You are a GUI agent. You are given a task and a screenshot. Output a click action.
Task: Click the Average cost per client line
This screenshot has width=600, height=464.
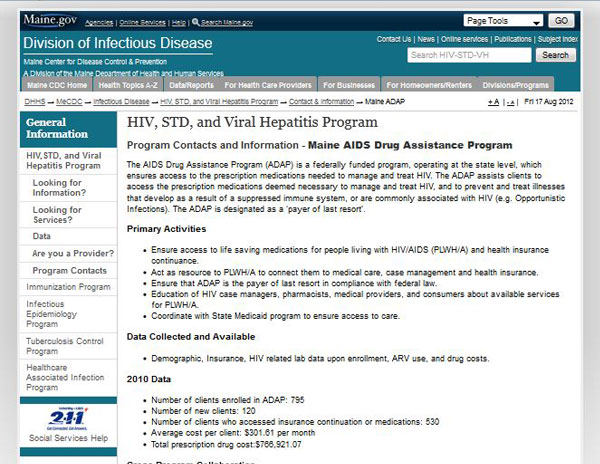coord(233,433)
